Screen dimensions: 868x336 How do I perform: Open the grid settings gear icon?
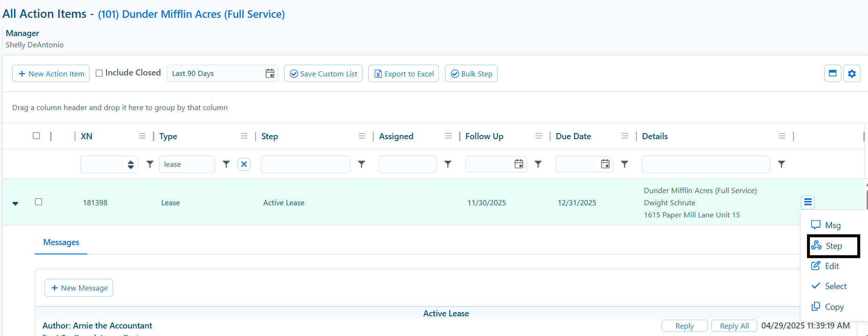pos(852,74)
